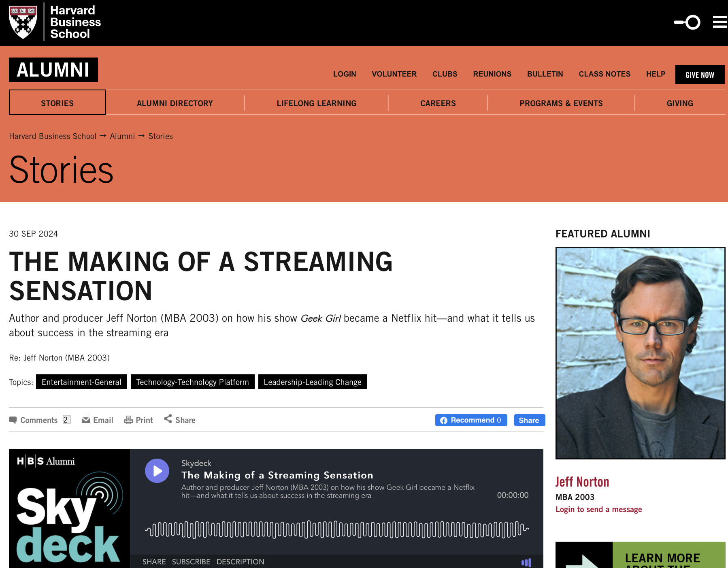Click SHARE in the podcast player

[x=154, y=562]
